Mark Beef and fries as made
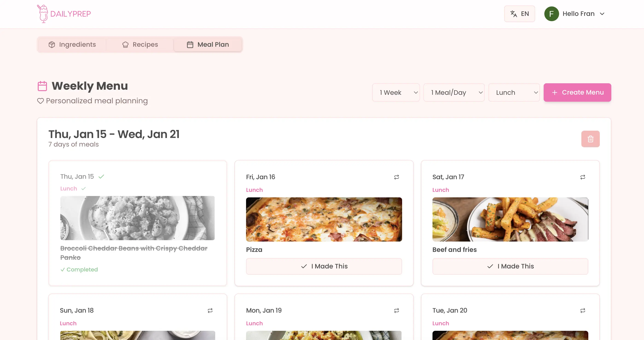The image size is (644, 340). pos(510,266)
